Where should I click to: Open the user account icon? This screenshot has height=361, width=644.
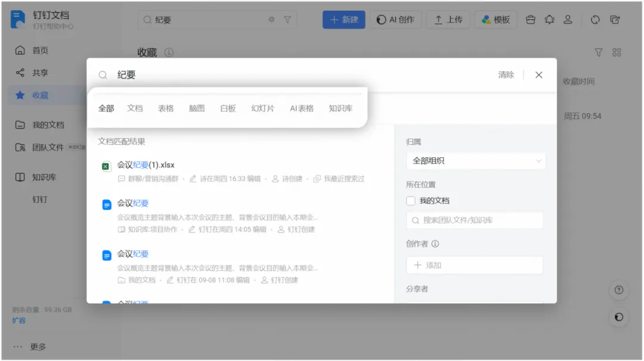[x=568, y=20]
